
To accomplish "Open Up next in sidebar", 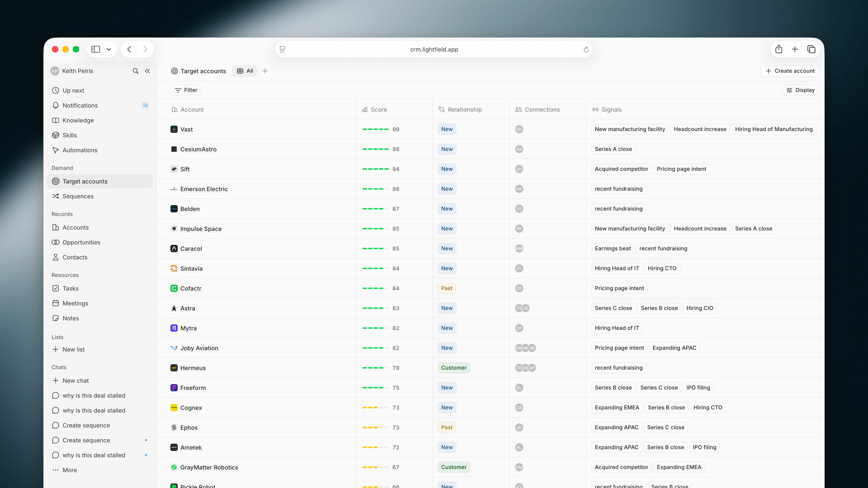I will 100,90.
